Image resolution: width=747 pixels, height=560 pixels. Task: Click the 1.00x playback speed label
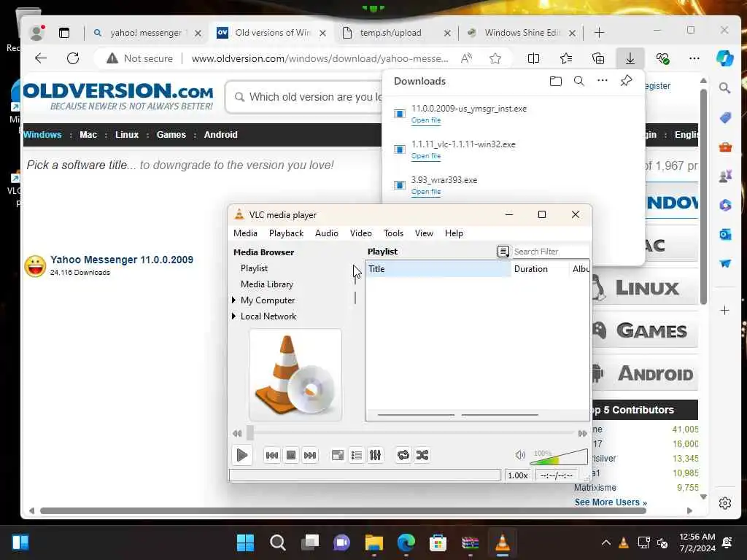518,475
